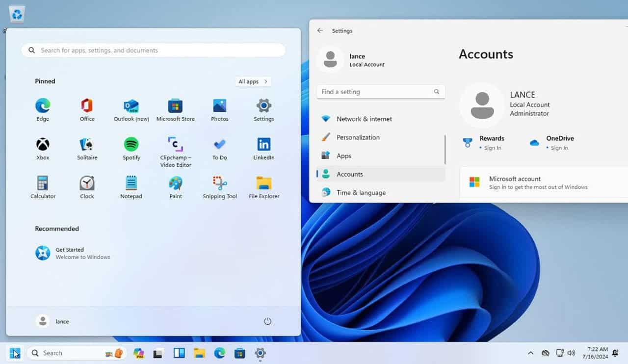Viewport: 628px width, 364px height.
Task: Show hidden system tray icons
Action: tap(530, 353)
